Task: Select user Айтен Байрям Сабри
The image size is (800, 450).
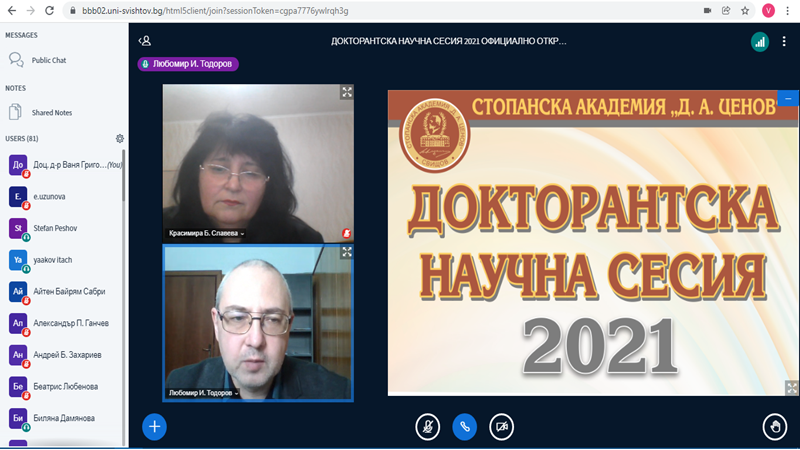Action: pos(64,291)
